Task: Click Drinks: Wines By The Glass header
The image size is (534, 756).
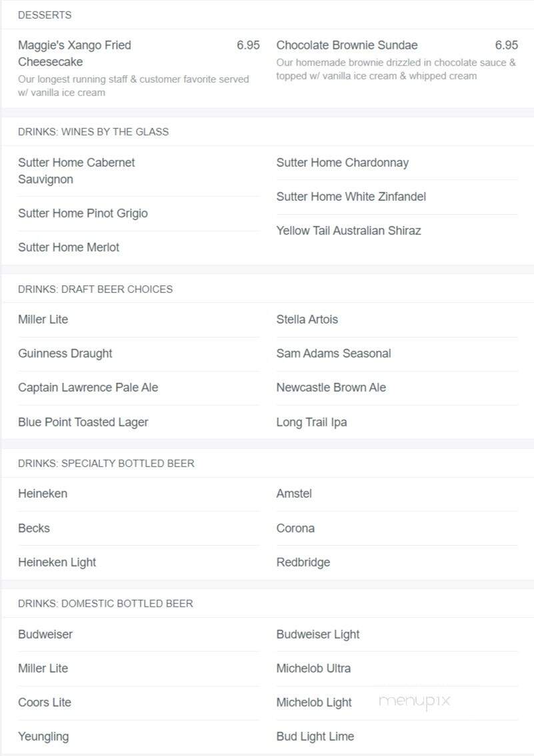Action: (x=93, y=131)
